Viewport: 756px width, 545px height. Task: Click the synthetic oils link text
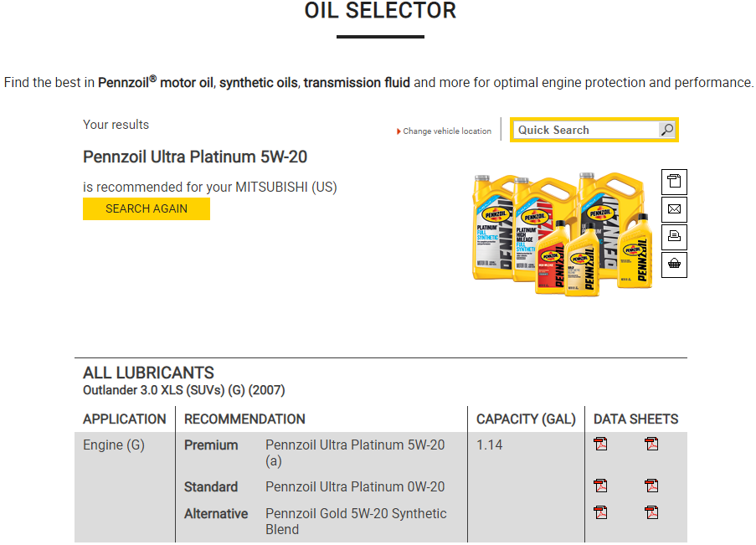[x=259, y=83]
